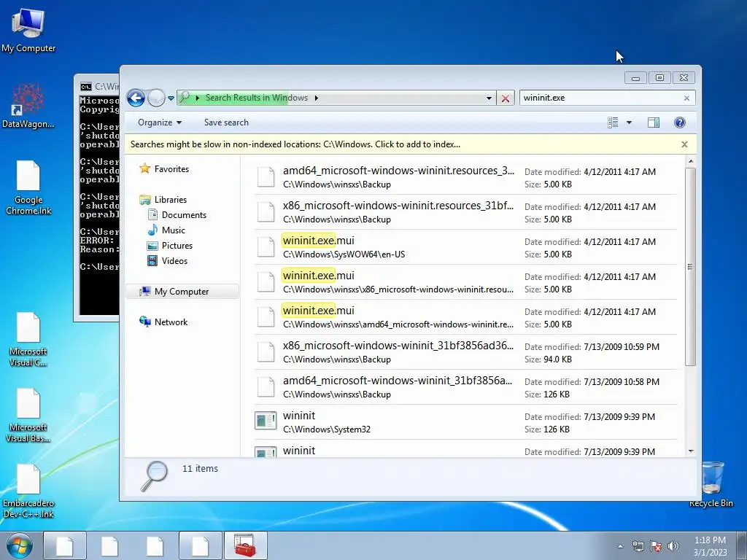Open the Windows Start menu
This screenshot has height=560, width=747.
click(x=20, y=545)
